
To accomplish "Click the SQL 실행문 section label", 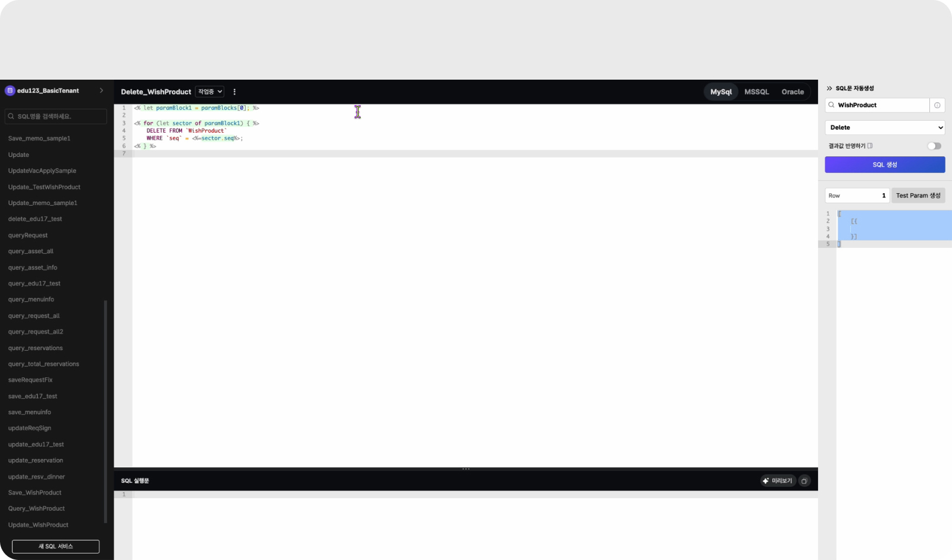I will coord(135,481).
